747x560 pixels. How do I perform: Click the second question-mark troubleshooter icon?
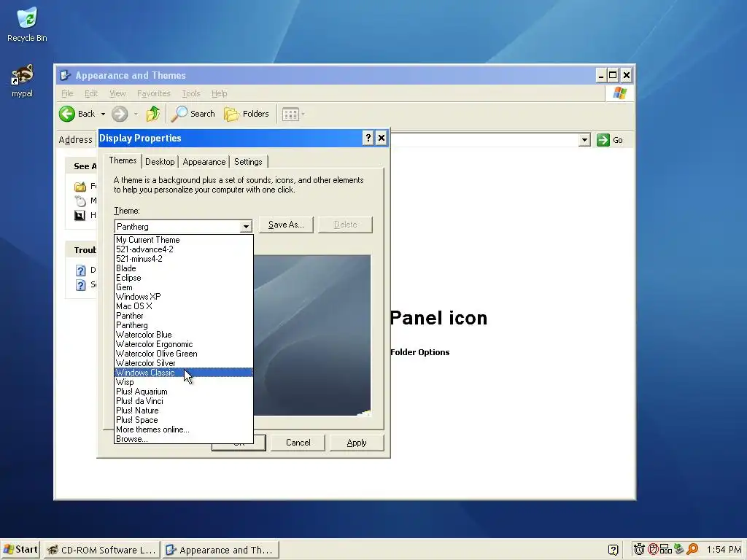[x=80, y=285]
